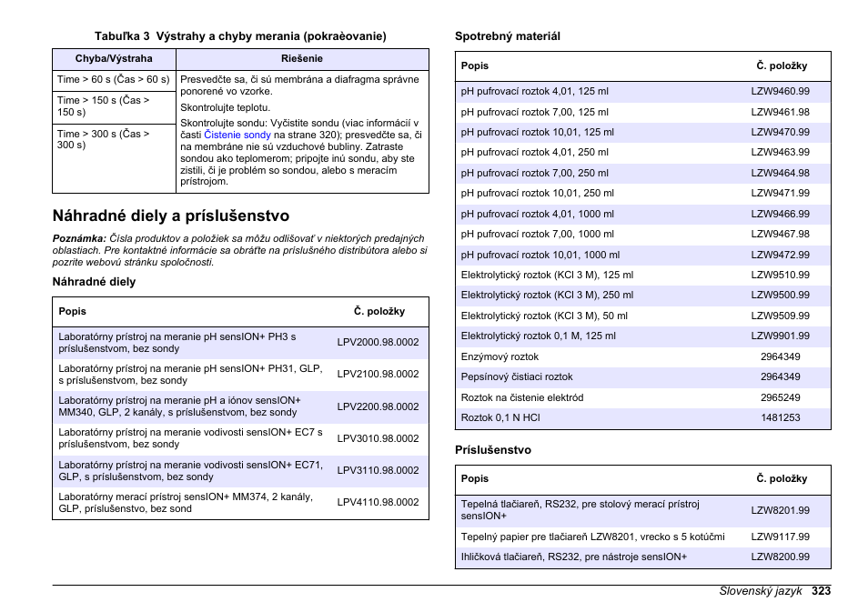The image size is (868, 612).
Task: Click 'Popis' header in Spotrebný materiál table
Action: [475, 65]
